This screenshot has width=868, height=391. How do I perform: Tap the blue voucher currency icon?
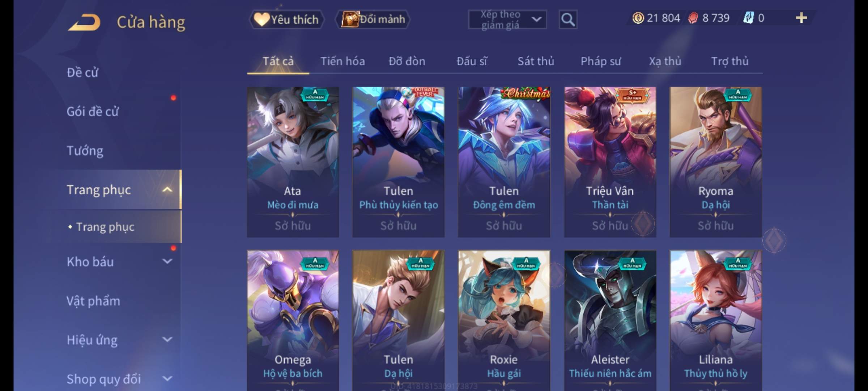(748, 18)
